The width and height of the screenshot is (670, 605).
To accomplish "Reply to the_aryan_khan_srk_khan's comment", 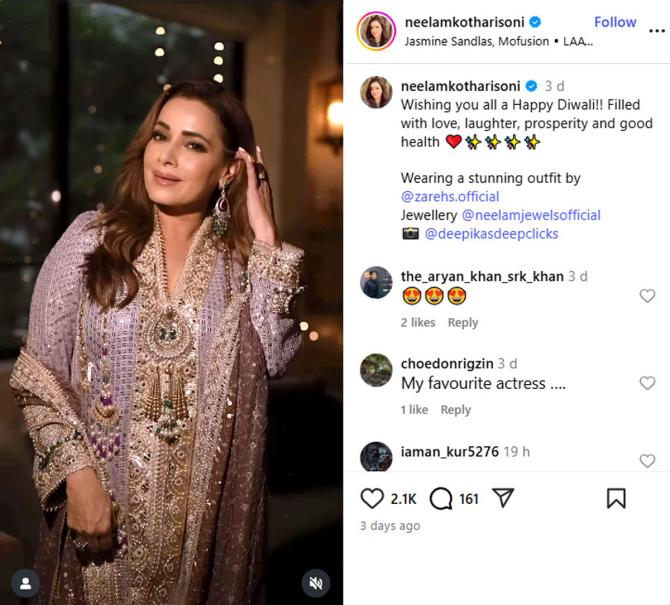I will (463, 323).
